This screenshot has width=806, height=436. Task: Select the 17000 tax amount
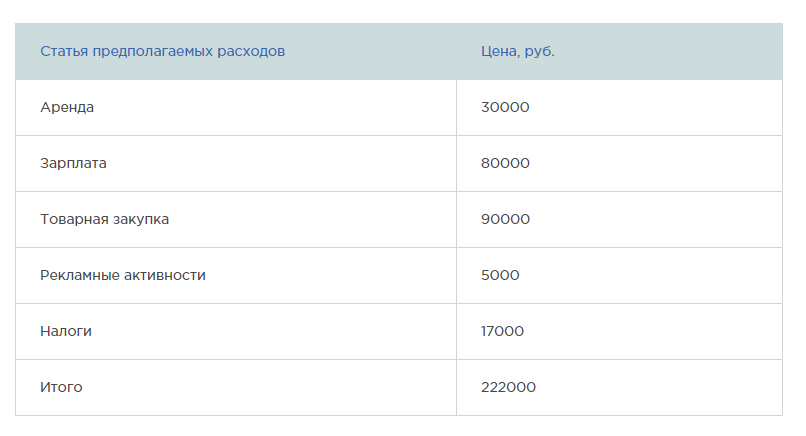tap(502, 331)
